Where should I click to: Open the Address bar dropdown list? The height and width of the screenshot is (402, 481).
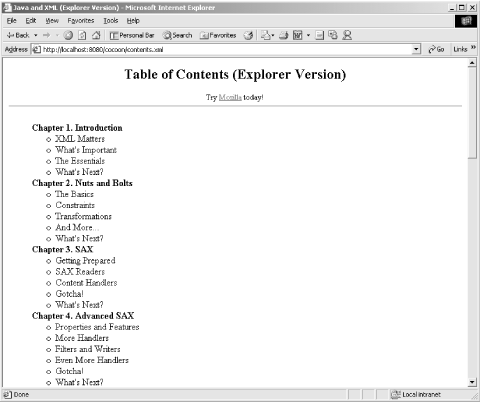coord(416,49)
